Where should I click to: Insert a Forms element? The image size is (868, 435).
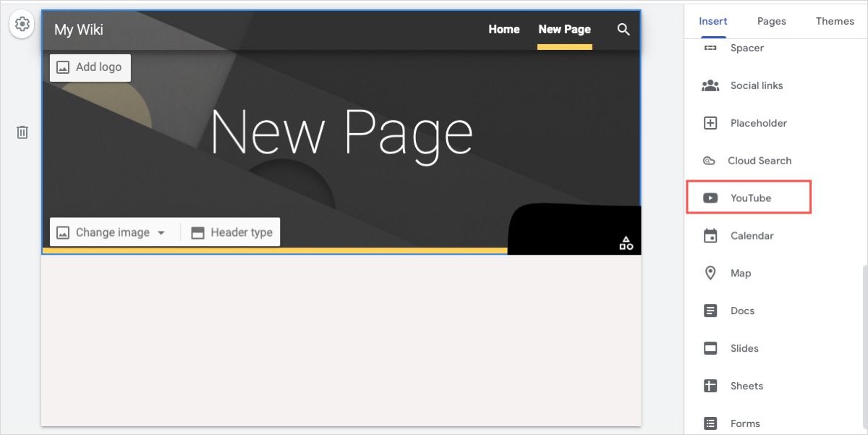click(x=744, y=423)
